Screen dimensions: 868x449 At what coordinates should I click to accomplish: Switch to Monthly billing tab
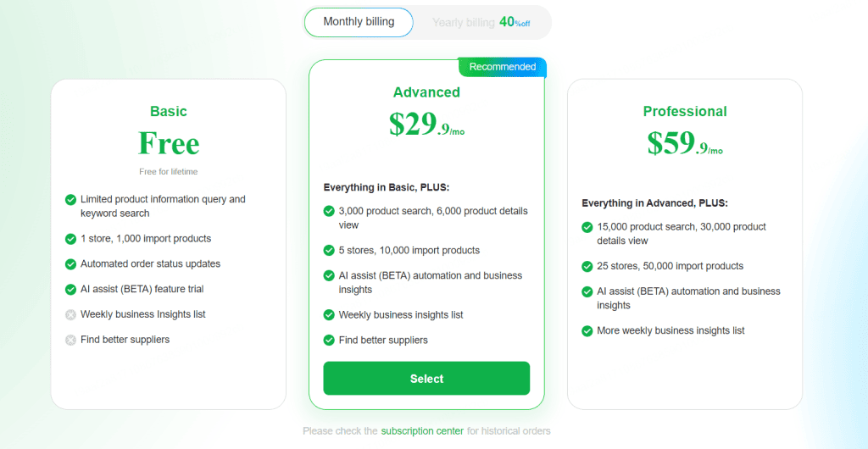point(359,22)
